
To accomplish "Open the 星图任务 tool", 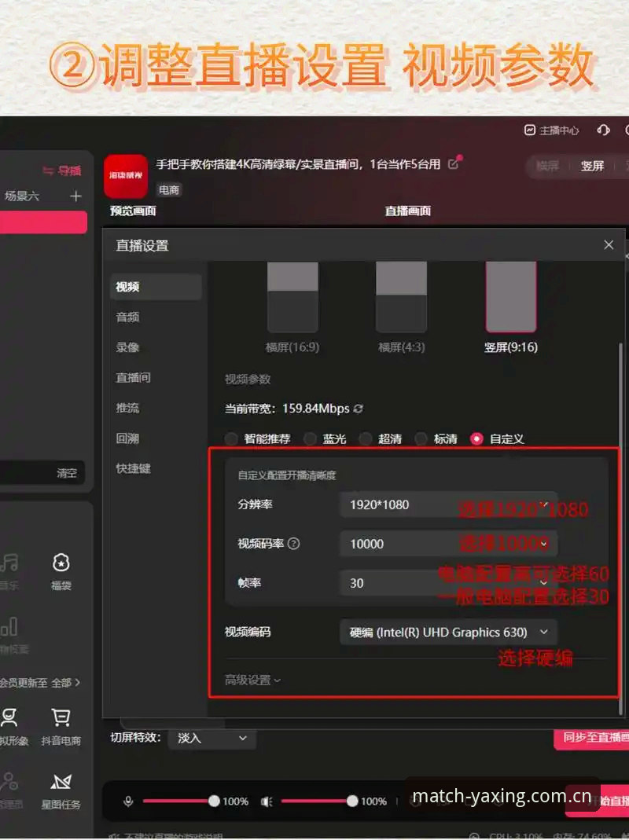I will click(61, 791).
